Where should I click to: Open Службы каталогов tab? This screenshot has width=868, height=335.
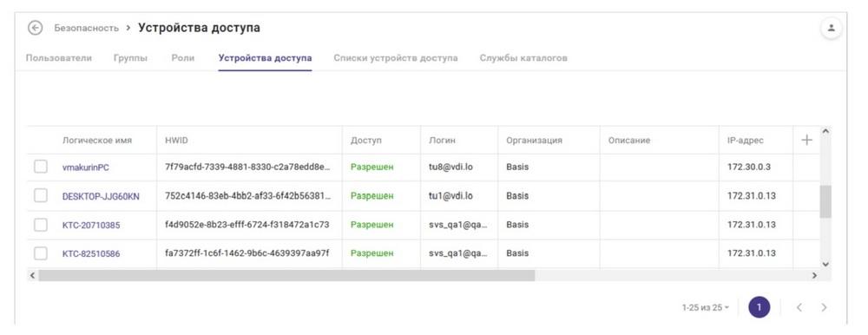(x=523, y=57)
